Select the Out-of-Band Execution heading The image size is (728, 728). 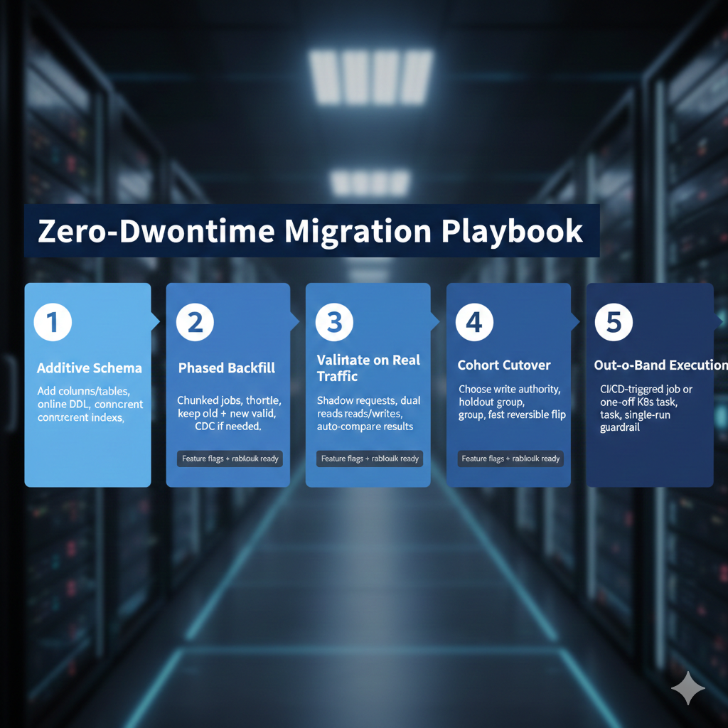click(x=660, y=365)
